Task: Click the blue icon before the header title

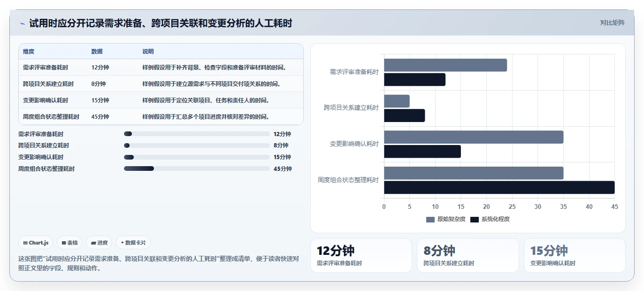Action: (23, 23)
